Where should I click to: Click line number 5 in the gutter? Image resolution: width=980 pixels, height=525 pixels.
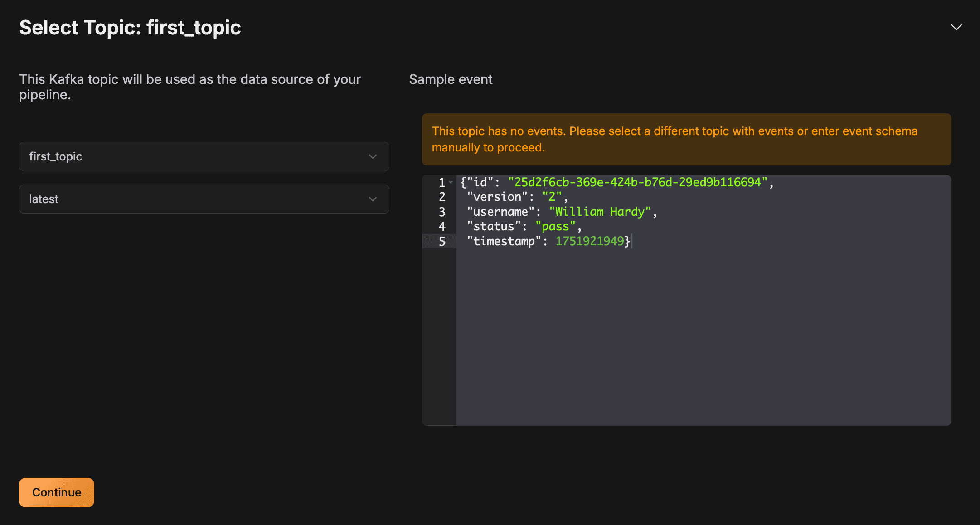pos(442,242)
